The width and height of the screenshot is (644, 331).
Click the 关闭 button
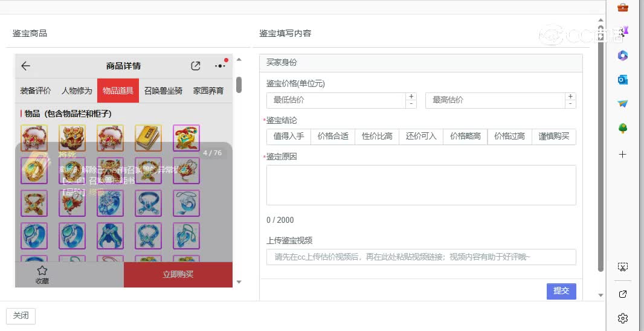coord(21,317)
